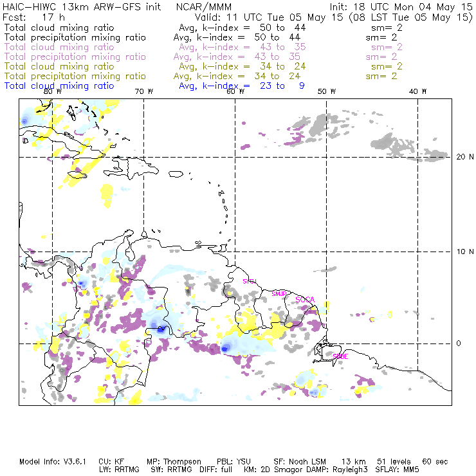476x476 pixels.
Task: Click the "PBL: YSU" footer entry
Action: tap(233, 462)
